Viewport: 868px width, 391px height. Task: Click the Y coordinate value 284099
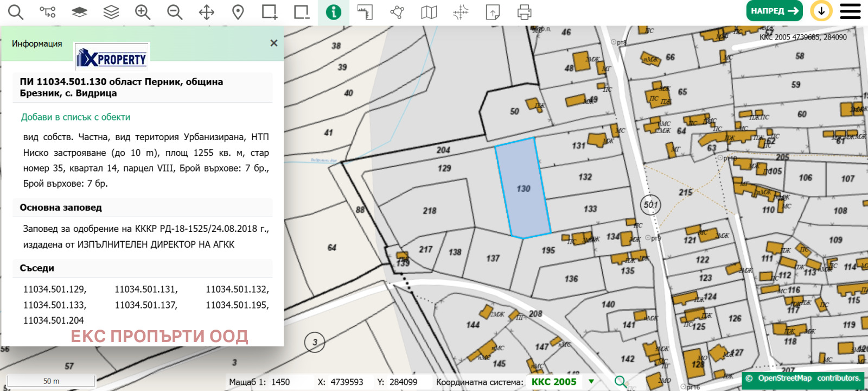pyautogui.click(x=404, y=382)
